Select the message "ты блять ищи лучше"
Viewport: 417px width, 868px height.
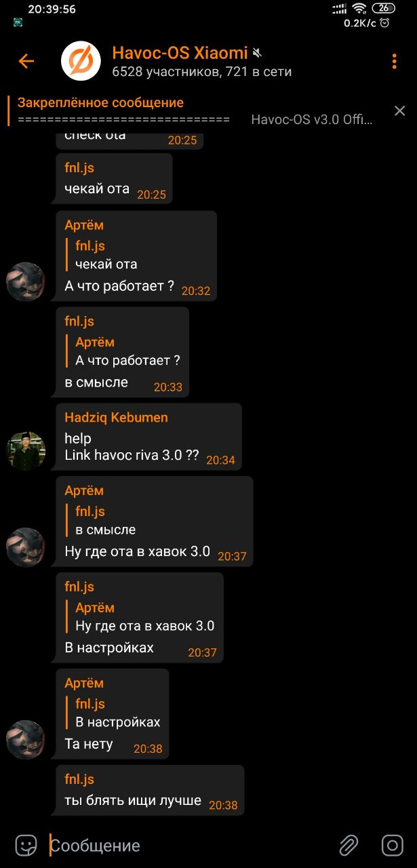click(133, 800)
